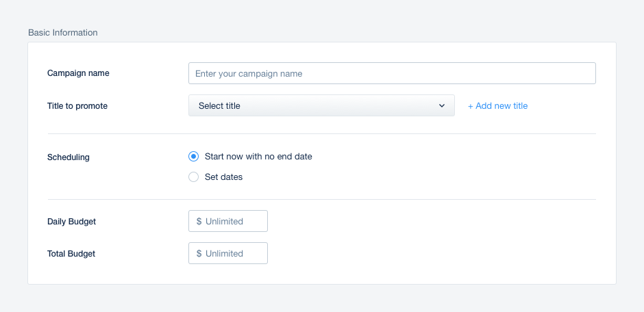
Task: Click the '+ Add new title' link
Action: point(497,106)
